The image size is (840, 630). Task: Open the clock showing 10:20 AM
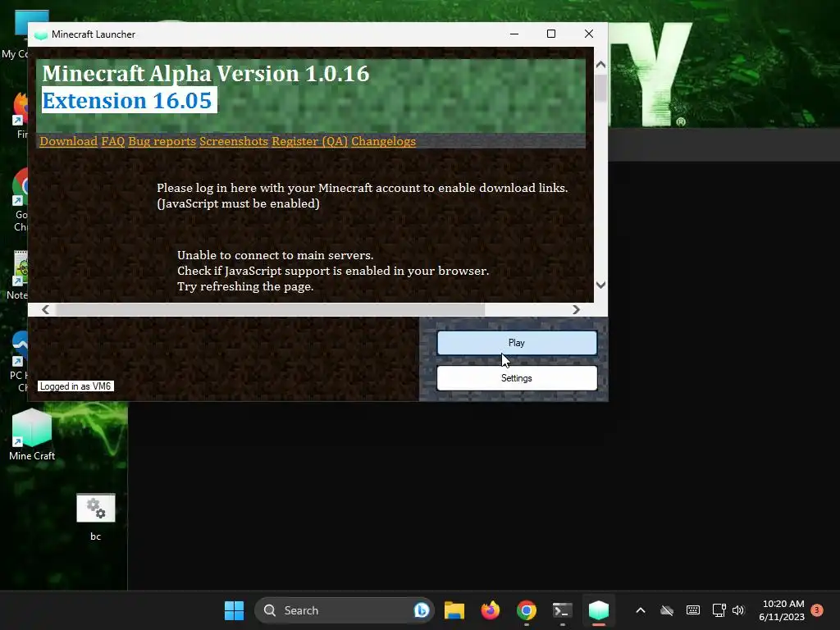(x=782, y=610)
